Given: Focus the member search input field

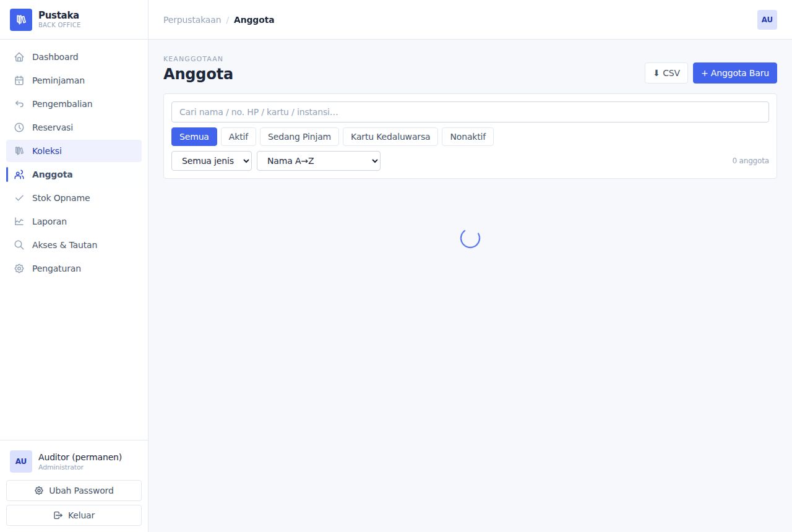Looking at the screenshot, I should point(470,112).
